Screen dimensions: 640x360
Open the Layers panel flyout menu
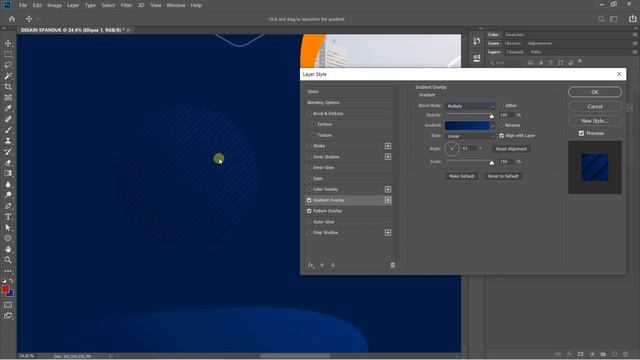coord(635,52)
